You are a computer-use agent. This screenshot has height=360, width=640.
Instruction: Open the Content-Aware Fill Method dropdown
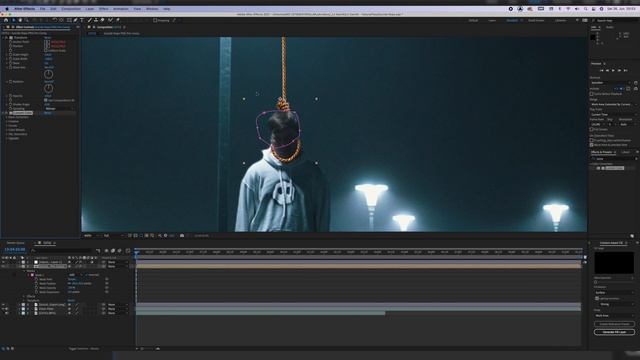(x=614, y=293)
